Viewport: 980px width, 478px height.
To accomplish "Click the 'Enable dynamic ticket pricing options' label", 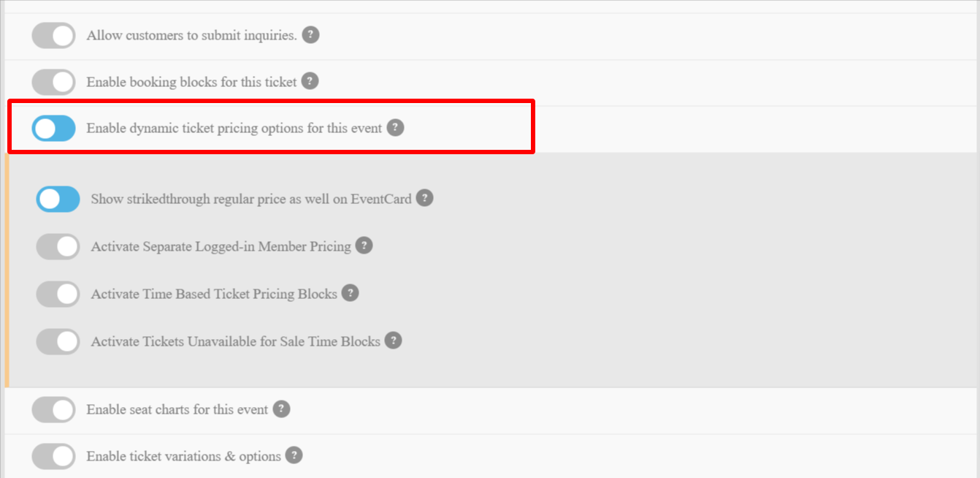I will point(234,128).
